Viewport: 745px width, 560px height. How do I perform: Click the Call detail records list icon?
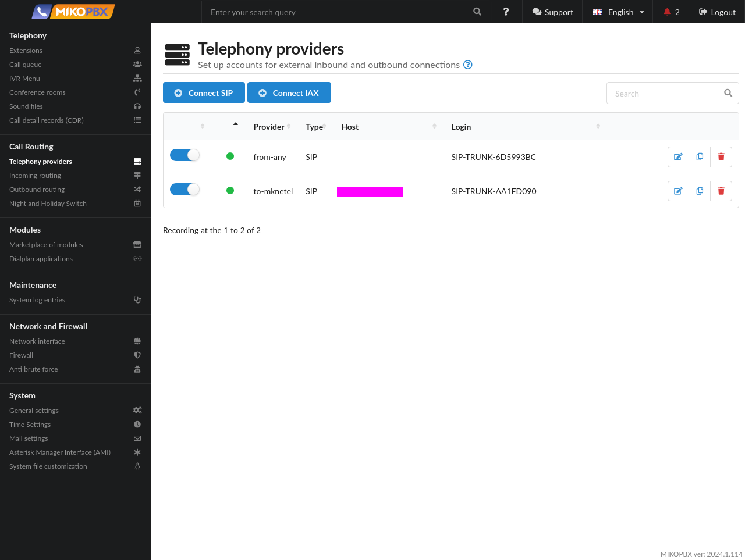[137, 120]
